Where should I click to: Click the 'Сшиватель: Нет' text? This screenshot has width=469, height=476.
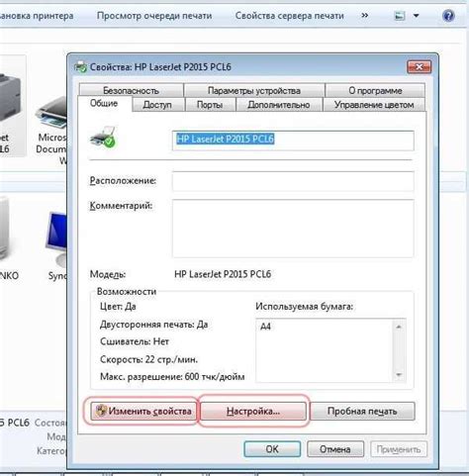pyautogui.click(x=135, y=341)
